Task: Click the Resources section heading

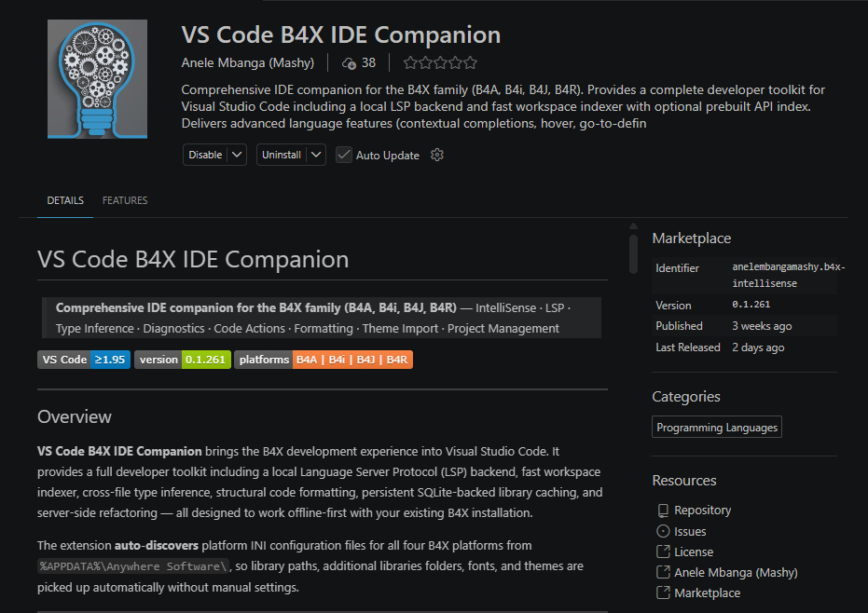Action: (684, 480)
